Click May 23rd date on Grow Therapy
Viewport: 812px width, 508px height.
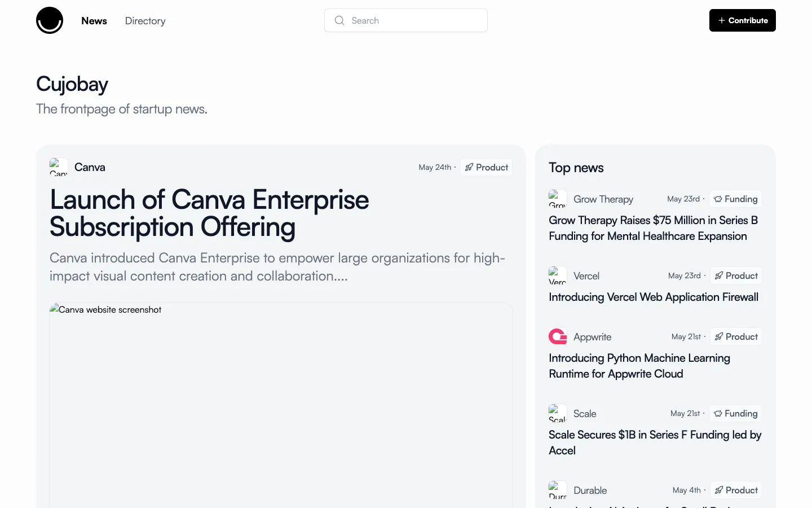tap(683, 199)
